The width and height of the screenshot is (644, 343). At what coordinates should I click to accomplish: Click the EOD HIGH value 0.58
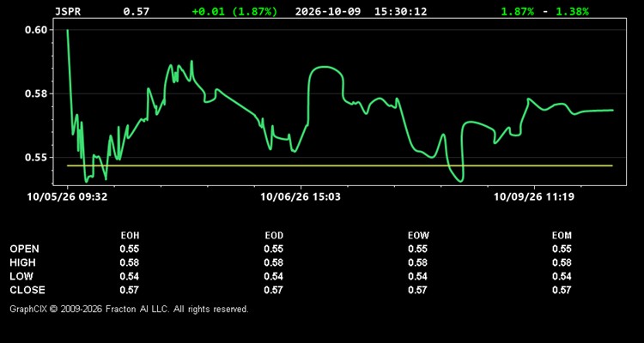(x=274, y=262)
